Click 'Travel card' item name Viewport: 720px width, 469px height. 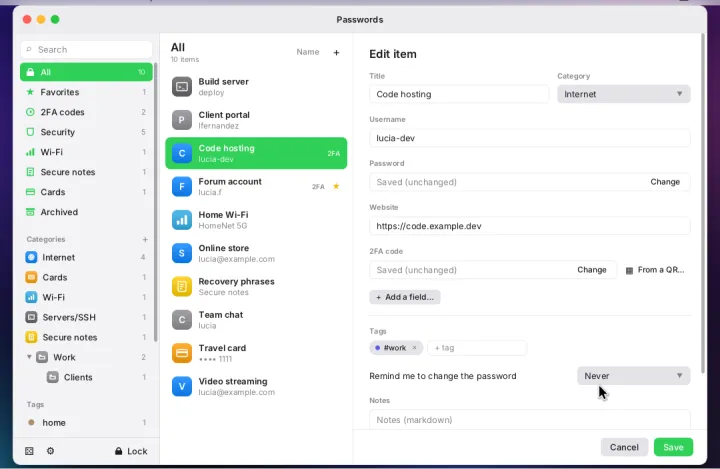click(222, 348)
